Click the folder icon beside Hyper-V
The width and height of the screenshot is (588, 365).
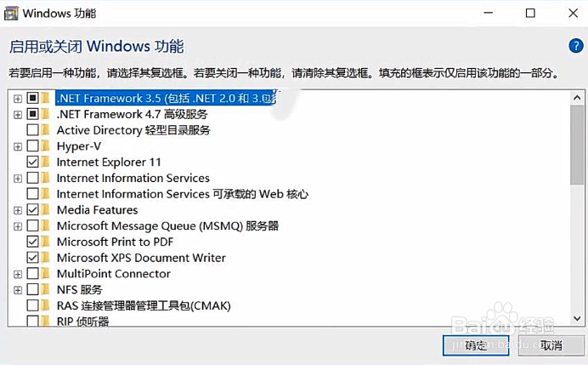pyautogui.click(x=45, y=145)
